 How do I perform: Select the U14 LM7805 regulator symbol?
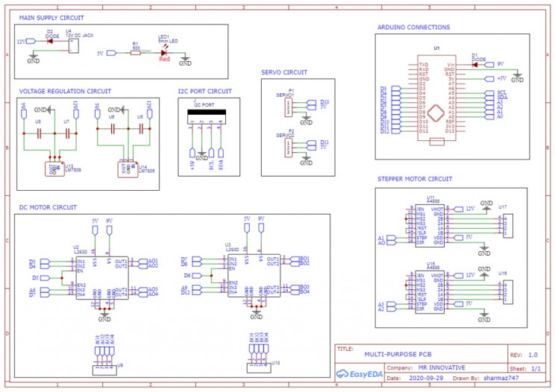point(128,169)
